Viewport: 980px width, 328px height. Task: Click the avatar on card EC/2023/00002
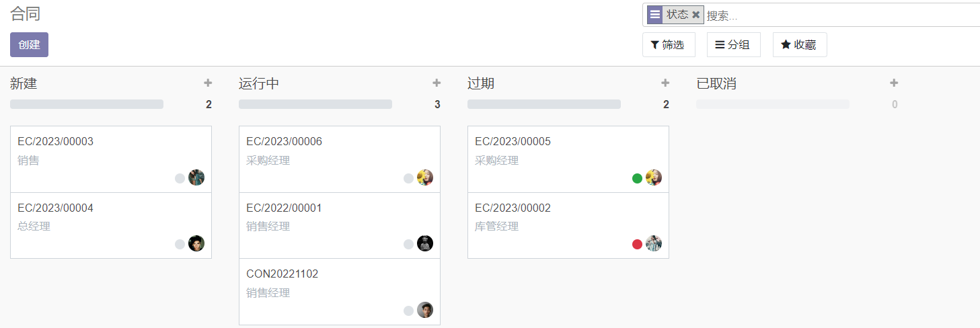[654, 243]
